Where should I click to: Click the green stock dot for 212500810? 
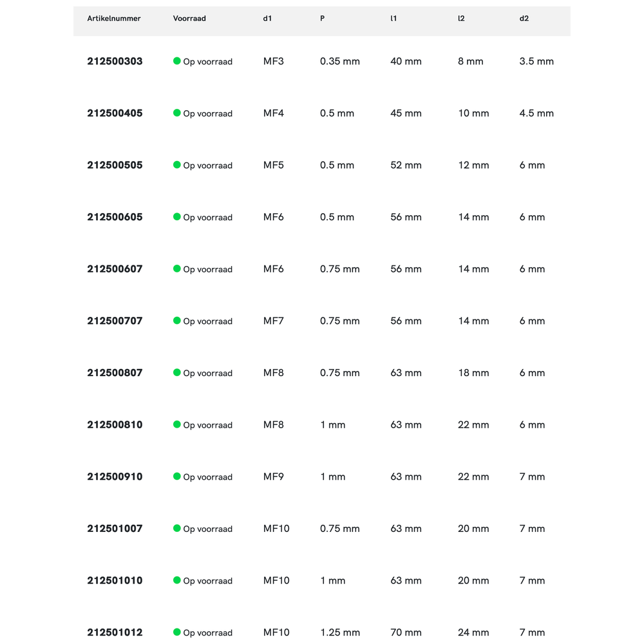[x=177, y=424]
